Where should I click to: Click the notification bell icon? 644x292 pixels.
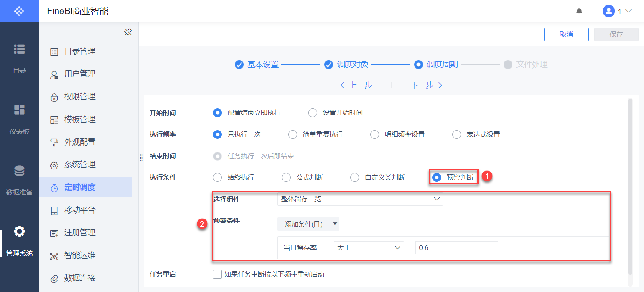coord(579,11)
